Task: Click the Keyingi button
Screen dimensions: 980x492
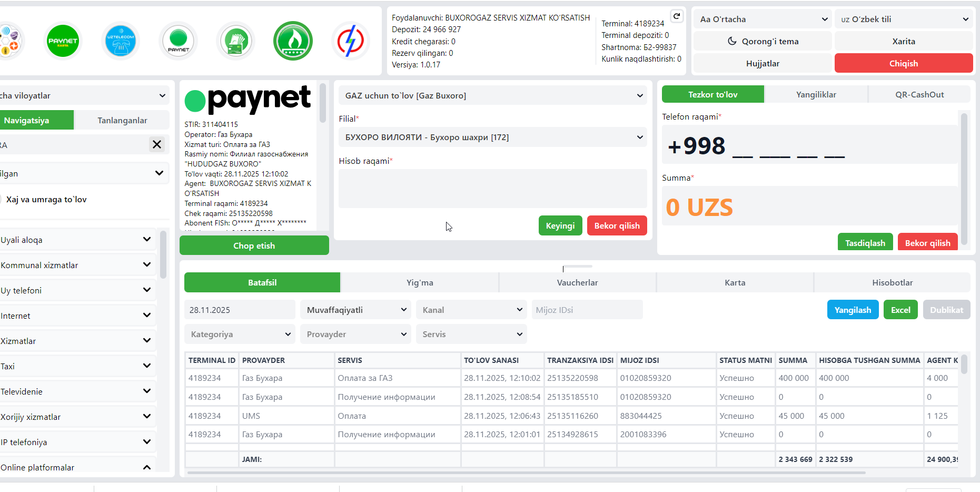Action: [x=560, y=225]
